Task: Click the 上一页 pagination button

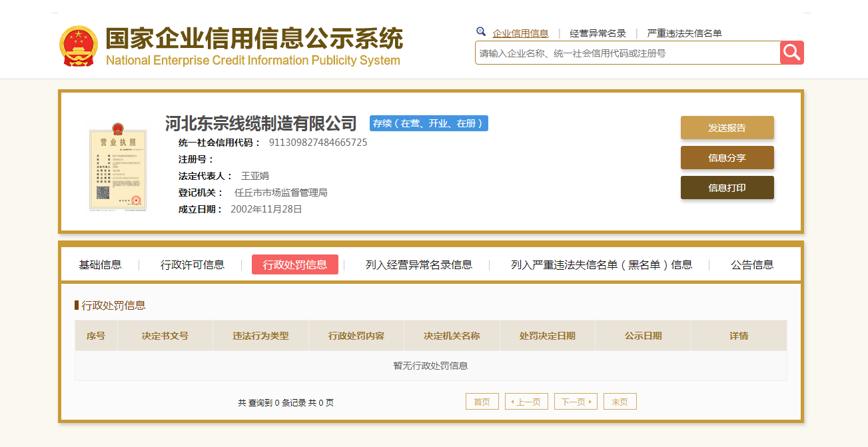Action: (x=526, y=402)
